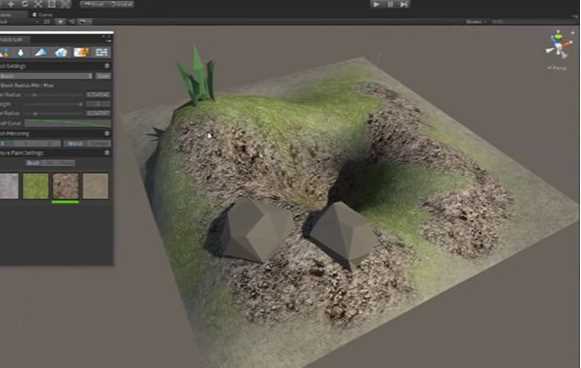Open Texture Paint Settings header gear
581x368 pixels.
107,153
